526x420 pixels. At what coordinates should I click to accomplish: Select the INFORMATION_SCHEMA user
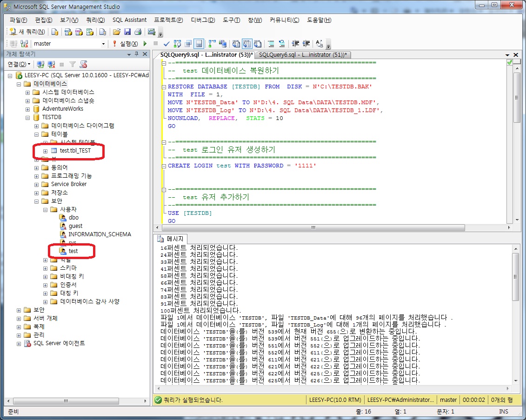(x=100, y=234)
